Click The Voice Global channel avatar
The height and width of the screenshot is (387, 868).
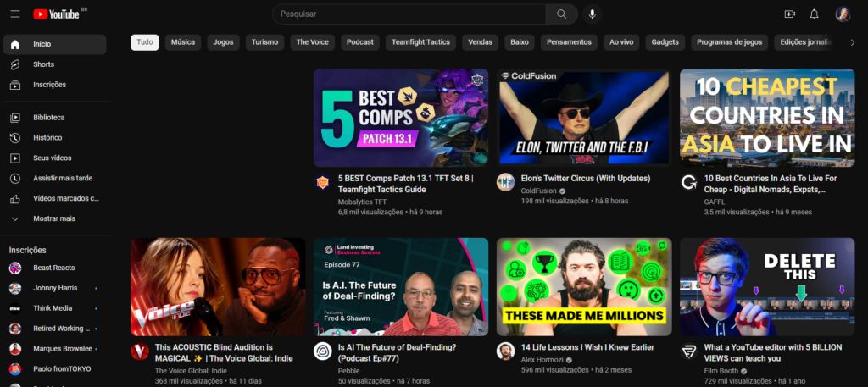(x=140, y=351)
